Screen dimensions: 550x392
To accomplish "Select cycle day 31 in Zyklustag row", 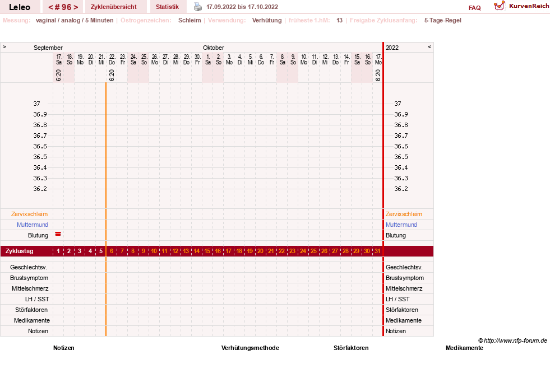I will (377, 251).
